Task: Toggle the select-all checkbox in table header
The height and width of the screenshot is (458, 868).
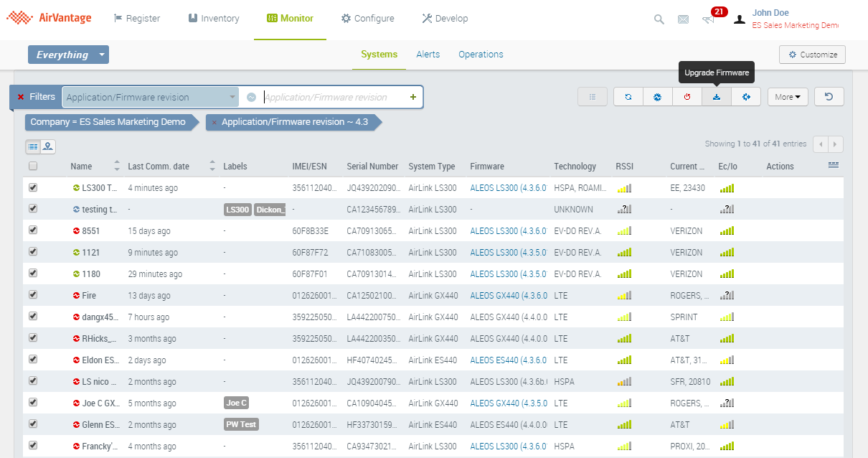Action: coord(33,167)
